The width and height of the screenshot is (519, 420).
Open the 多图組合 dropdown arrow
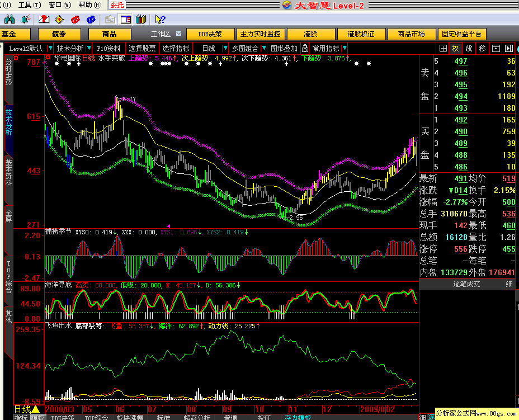264,48
